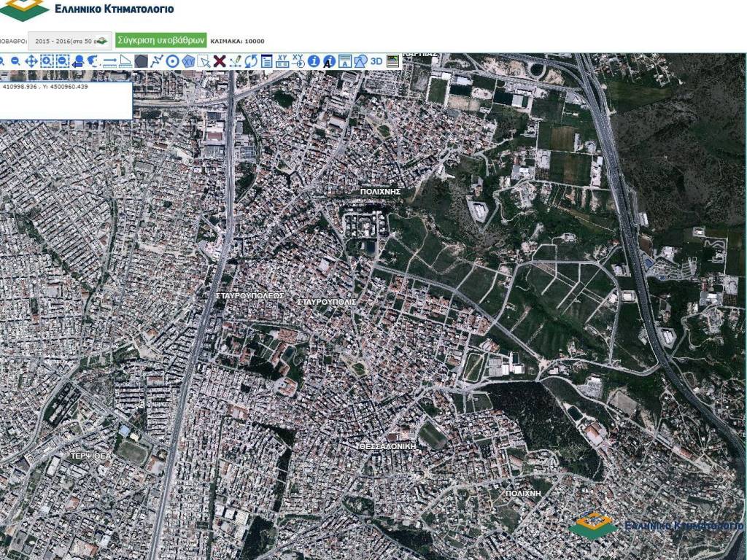The height and width of the screenshot is (560, 747).
Task: Pick the draw polygon tool
Action: tap(142, 61)
